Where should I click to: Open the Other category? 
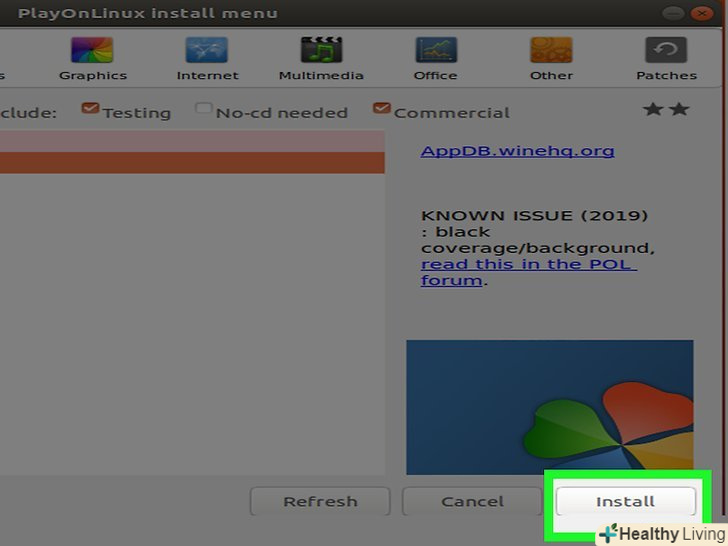click(551, 59)
